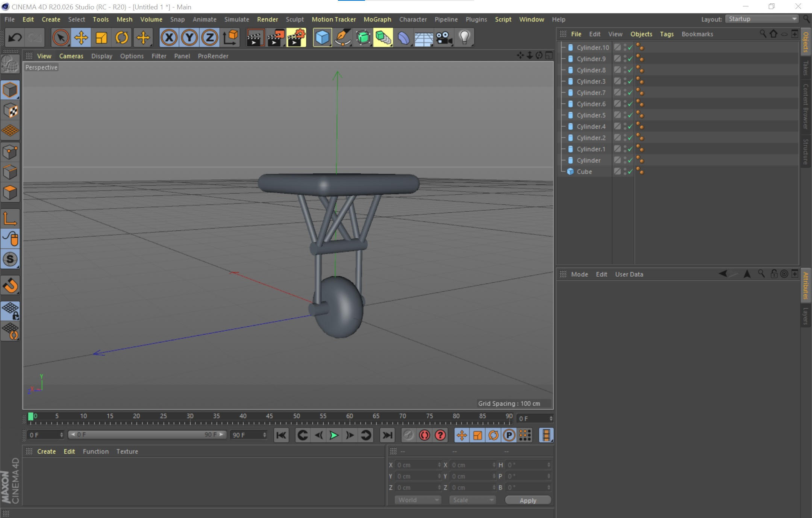
Task: Add a Camera object from the toolbar
Action: point(444,38)
